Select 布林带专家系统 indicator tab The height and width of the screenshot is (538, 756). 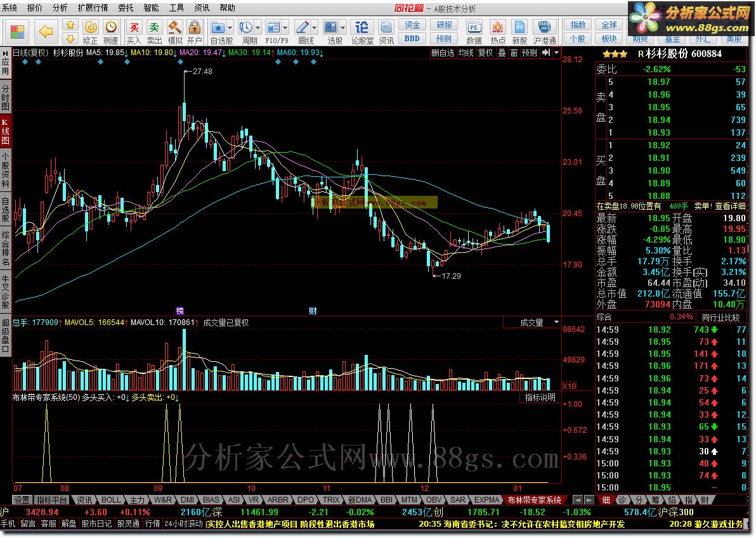coord(534,500)
